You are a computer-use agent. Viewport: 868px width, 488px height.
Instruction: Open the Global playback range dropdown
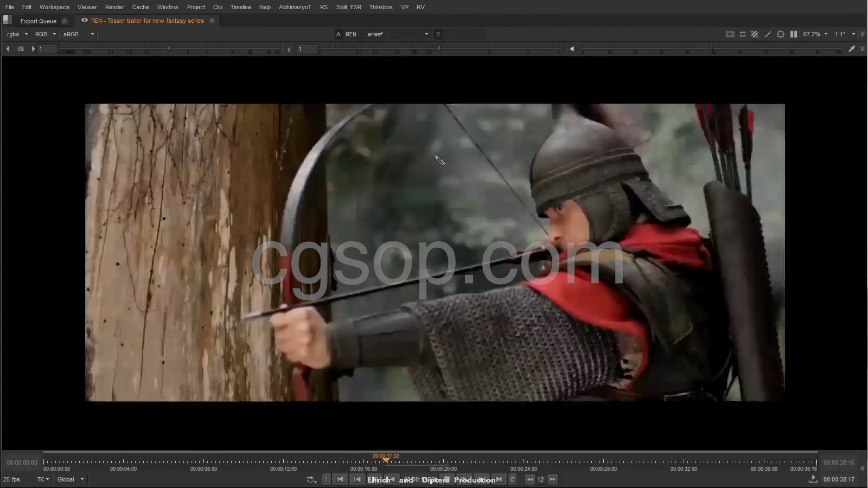click(x=71, y=479)
